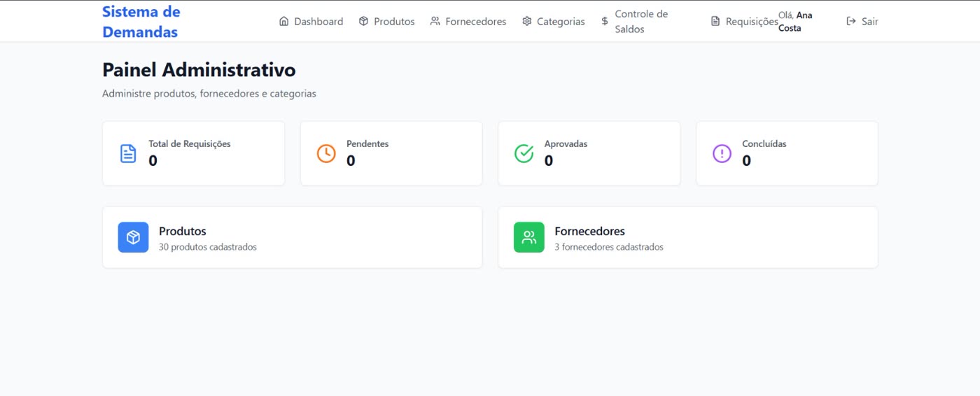This screenshot has height=396, width=980.
Task: Click the purple exclamation icon in Concluídas card
Action: (x=722, y=153)
